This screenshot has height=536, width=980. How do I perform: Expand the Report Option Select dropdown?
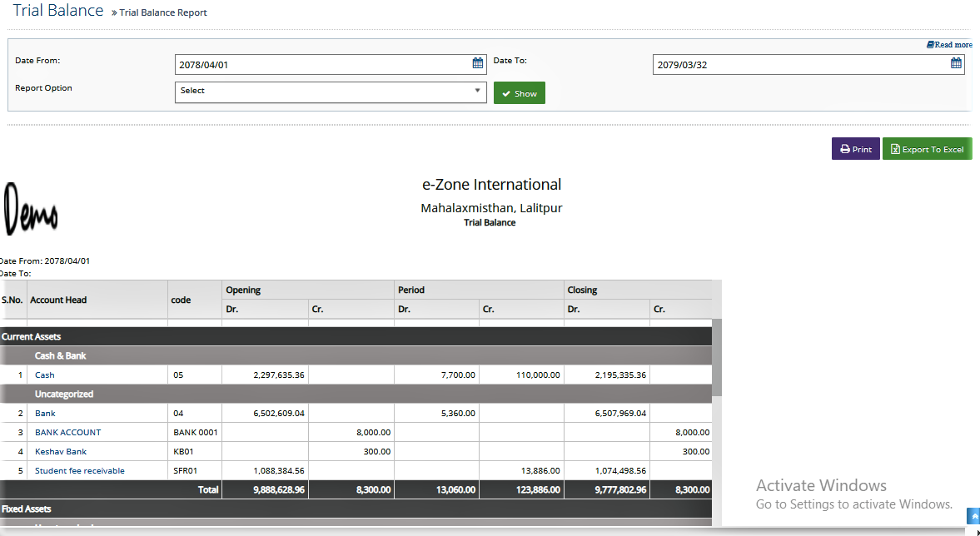click(331, 92)
